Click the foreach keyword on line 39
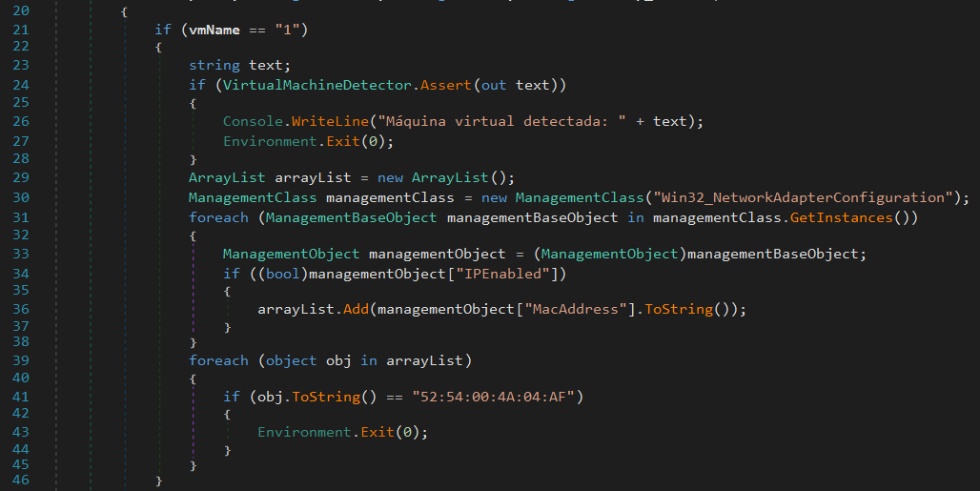 pyautogui.click(x=218, y=361)
